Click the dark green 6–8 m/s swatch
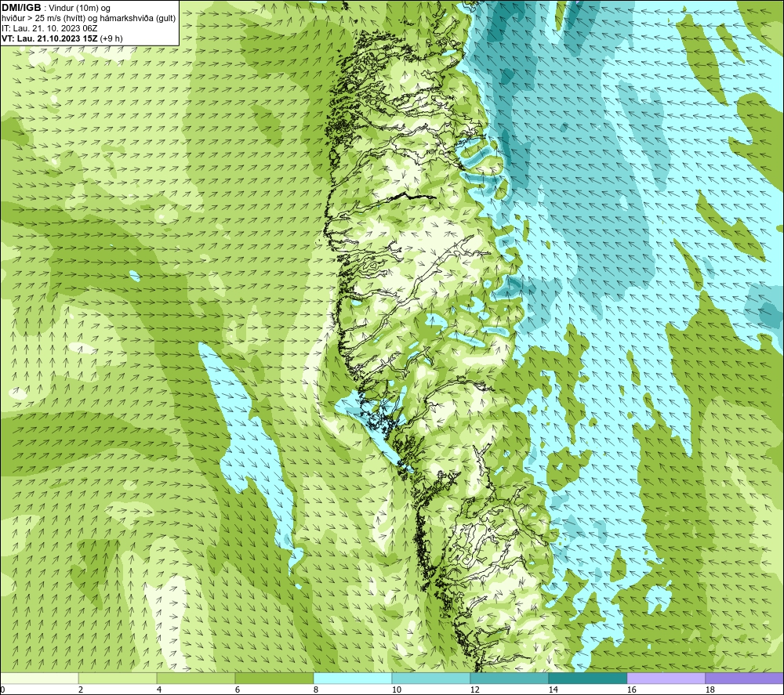 (x=274, y=678)
